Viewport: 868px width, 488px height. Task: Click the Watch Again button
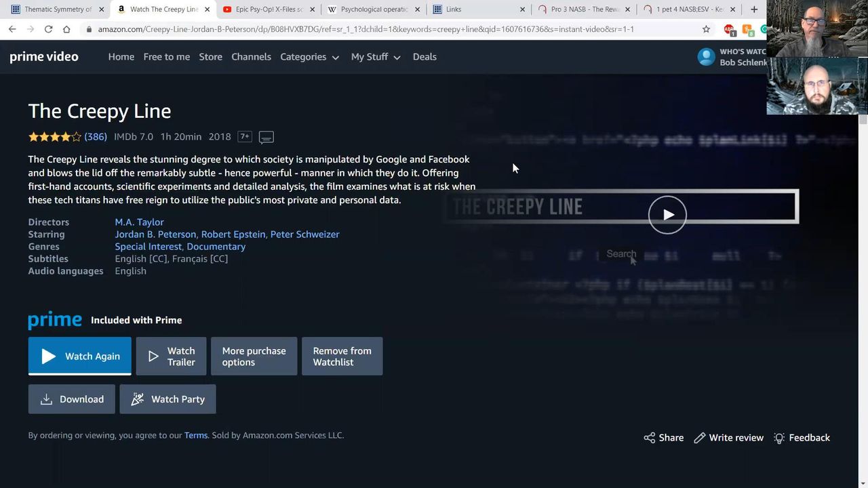[79, 357]
